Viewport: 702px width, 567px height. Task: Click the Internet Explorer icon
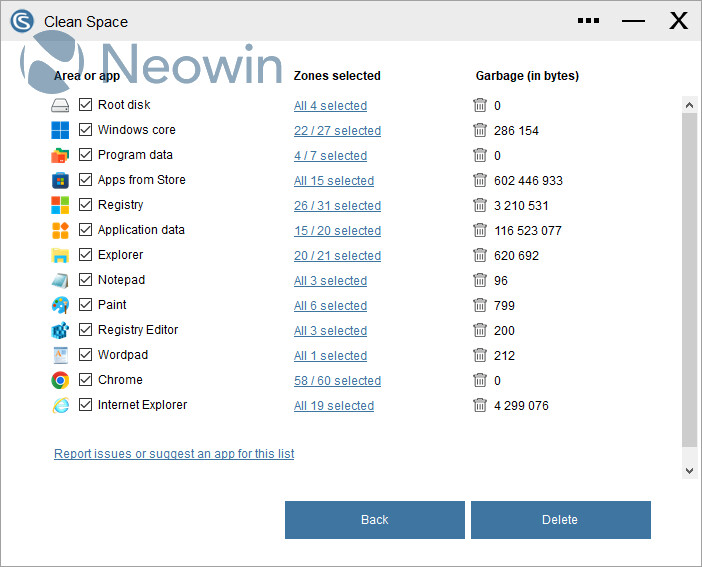(60, 405)
